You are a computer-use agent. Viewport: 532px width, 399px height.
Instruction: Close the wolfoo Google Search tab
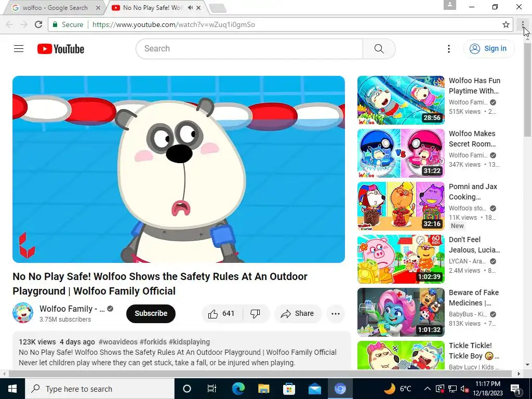[x=98, y=7]
